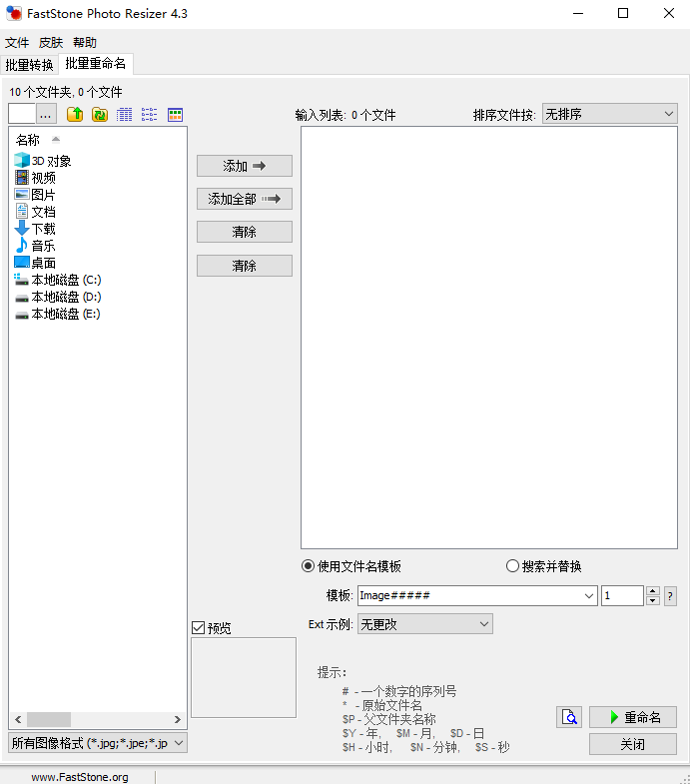Select the 搜索并替换 radio button
The height and width of the screenshot is (784, 690).
[513, 566]
